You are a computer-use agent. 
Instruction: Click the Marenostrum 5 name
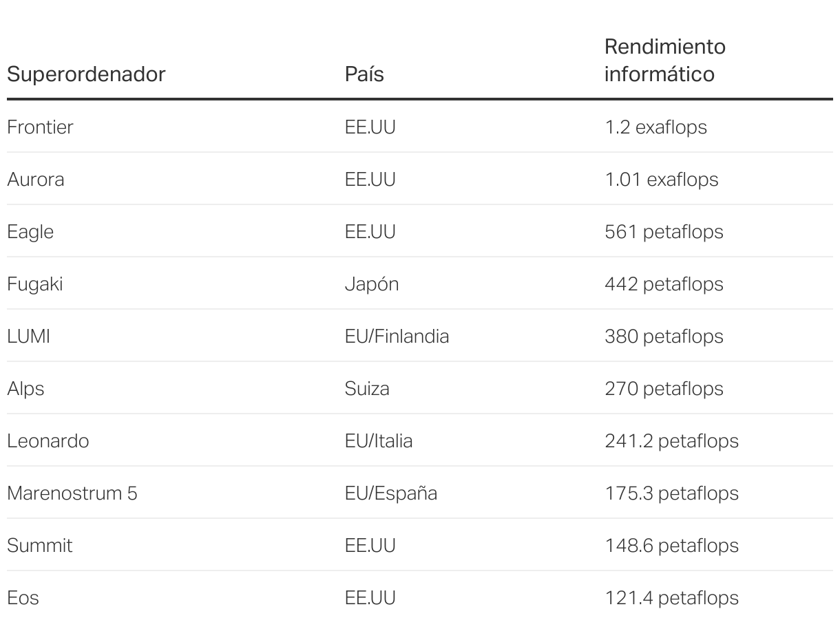(72, 493)
